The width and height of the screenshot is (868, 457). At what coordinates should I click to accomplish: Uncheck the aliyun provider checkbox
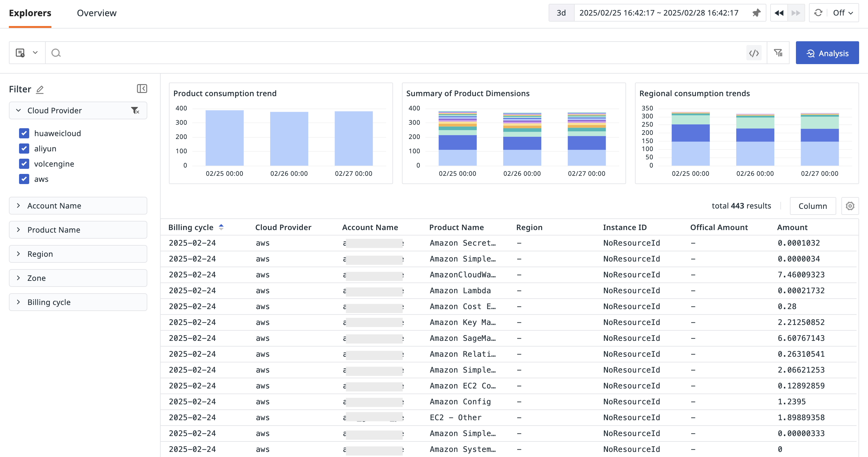click(24, 149)
